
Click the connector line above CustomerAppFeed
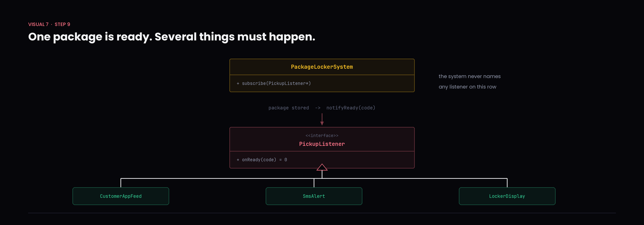pos(121,183)
